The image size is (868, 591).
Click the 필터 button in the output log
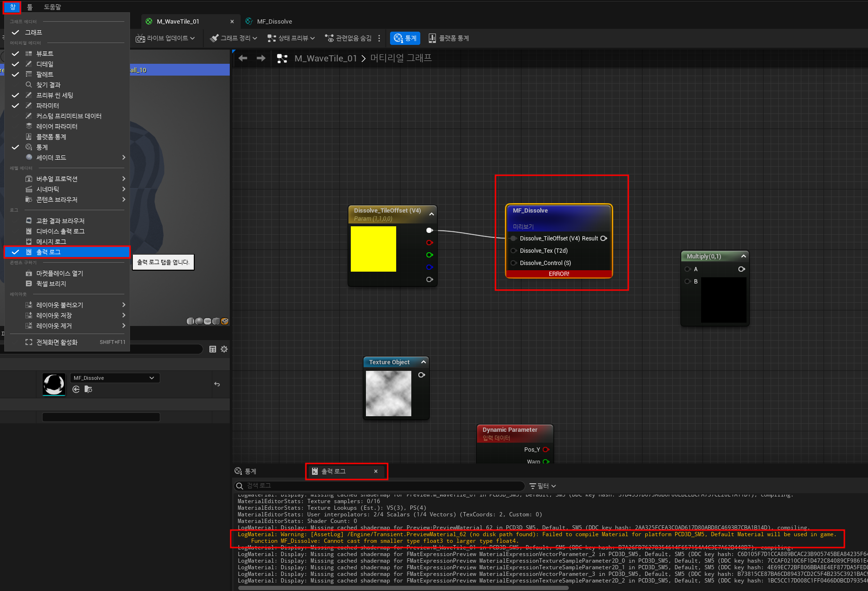tap(543, 486)
